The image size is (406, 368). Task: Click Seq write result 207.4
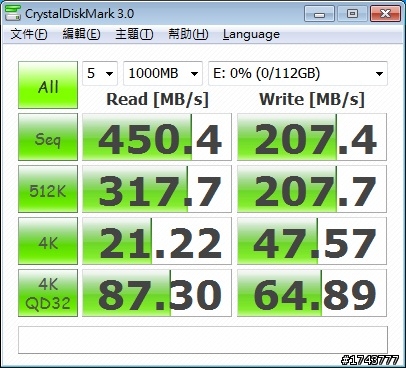click(x=312, y=137)
